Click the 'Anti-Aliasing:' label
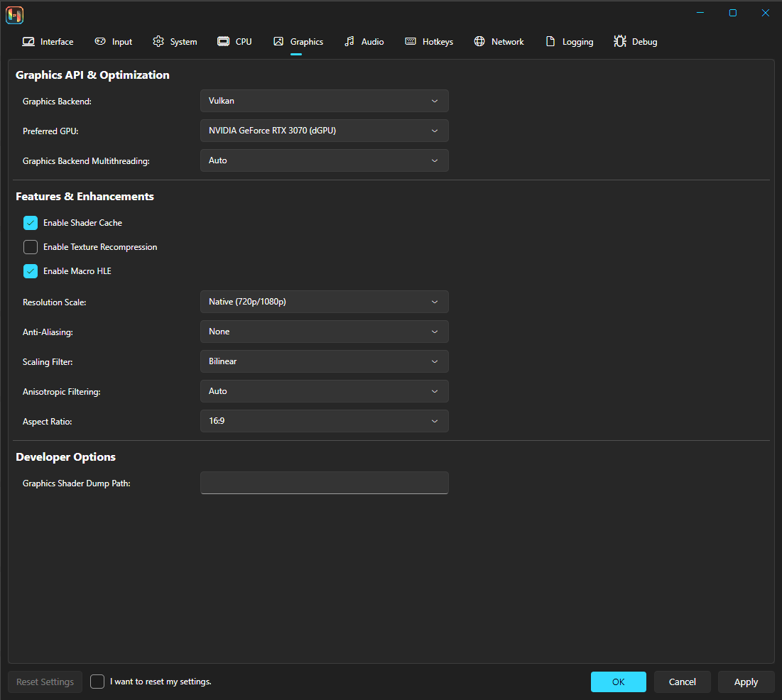The width and height of the screenshot is (782, 700). click(x=48, y=332)
